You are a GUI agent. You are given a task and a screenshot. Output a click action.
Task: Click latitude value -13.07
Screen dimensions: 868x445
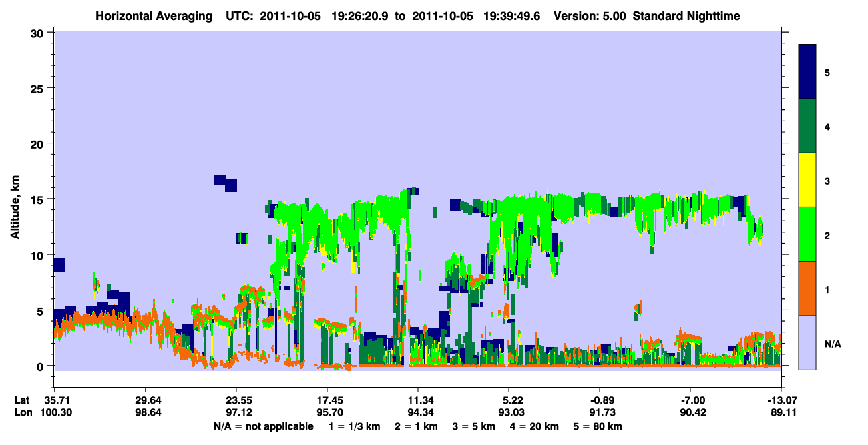tap(781, 400)
